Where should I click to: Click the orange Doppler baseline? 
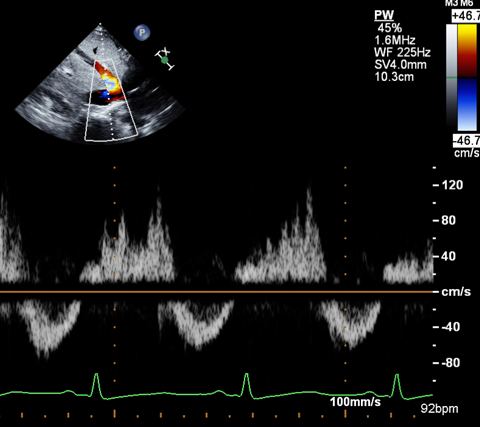point(217,292)
